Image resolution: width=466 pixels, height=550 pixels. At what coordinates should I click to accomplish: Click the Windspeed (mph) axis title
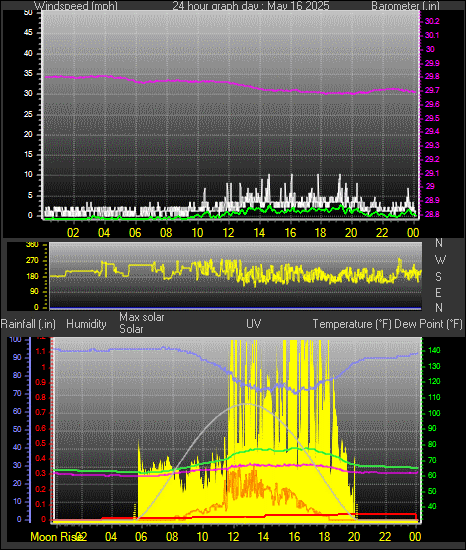click(x=76, y=6)
